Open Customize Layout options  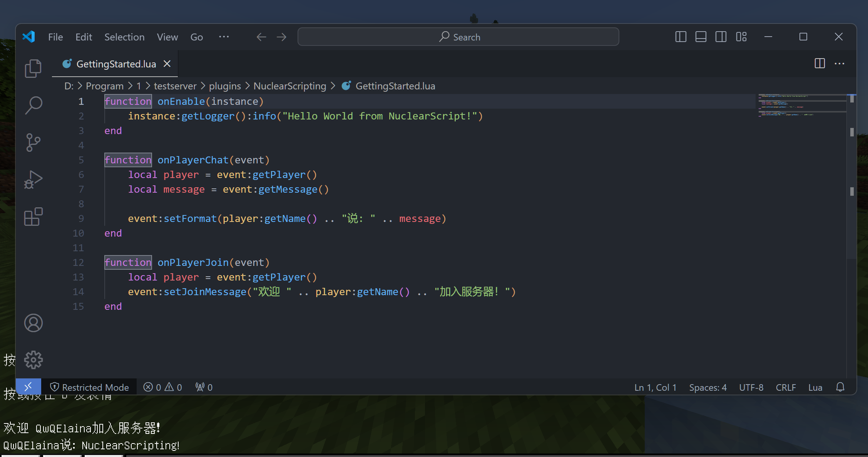741,37
